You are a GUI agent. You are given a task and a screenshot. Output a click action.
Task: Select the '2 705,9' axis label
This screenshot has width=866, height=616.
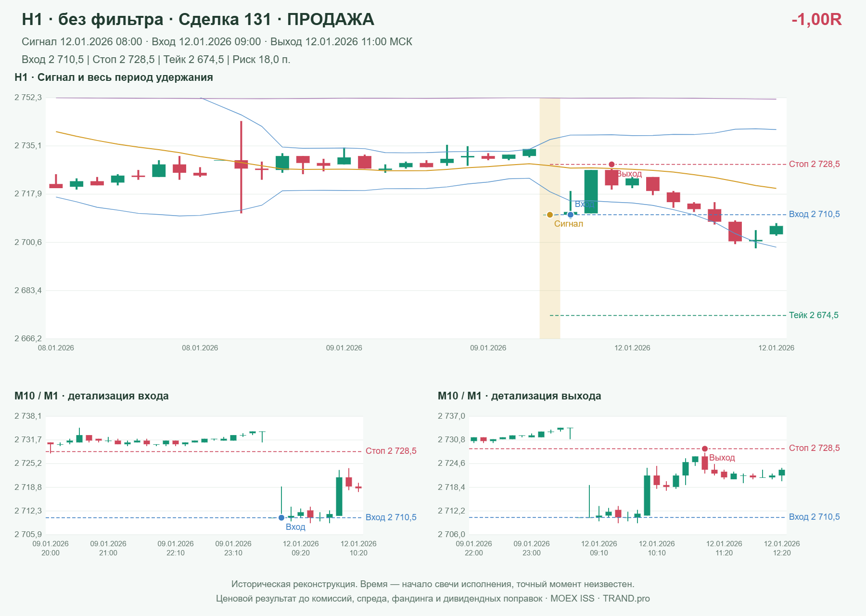point(28,534)
